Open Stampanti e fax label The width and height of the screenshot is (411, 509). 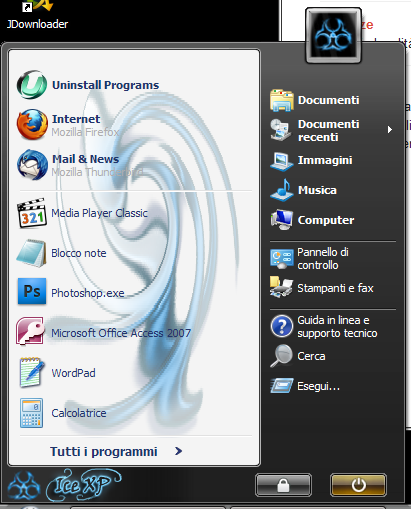(x=335, y=288)
